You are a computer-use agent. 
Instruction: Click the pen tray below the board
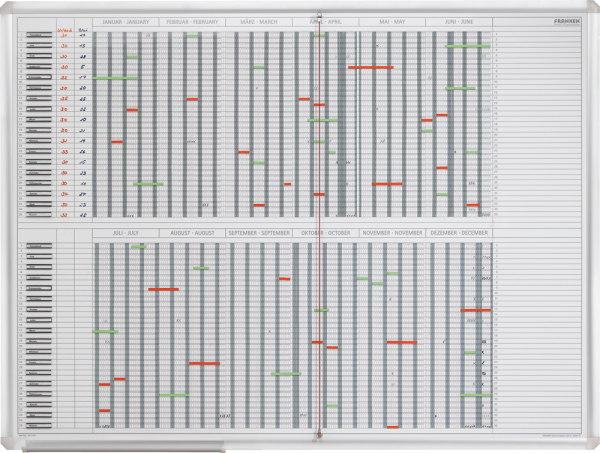pyautogui.click(x=124, y=446)
